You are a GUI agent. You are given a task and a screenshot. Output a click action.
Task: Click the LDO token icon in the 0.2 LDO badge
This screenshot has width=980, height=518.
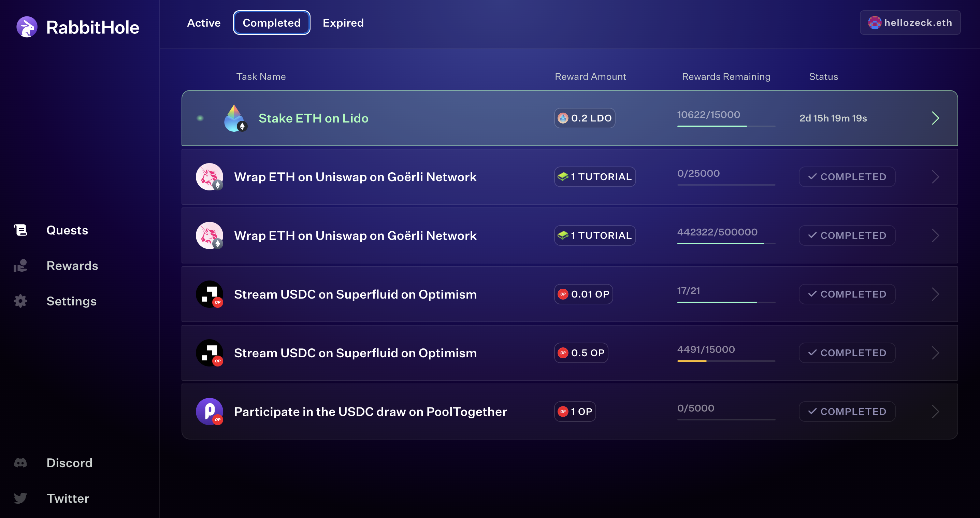click(x=563, y=118)
